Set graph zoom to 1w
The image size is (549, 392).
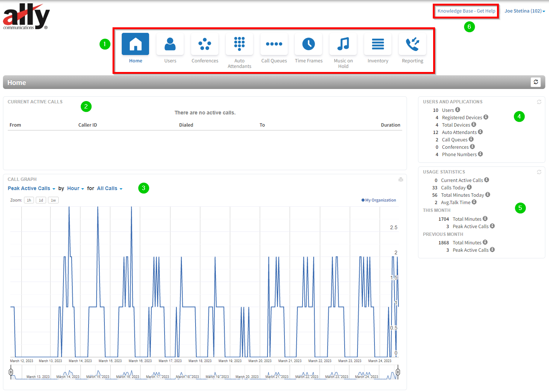point(53,200)
